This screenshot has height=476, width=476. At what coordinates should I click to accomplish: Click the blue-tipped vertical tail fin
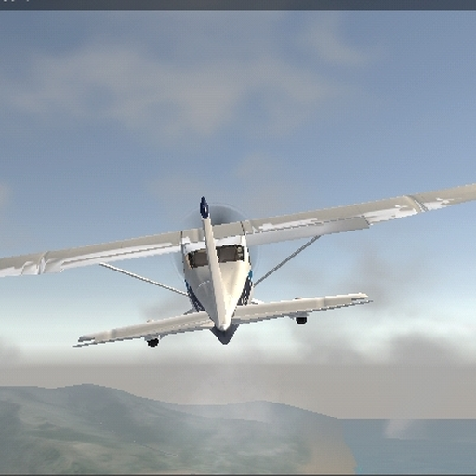pos(214,263)
